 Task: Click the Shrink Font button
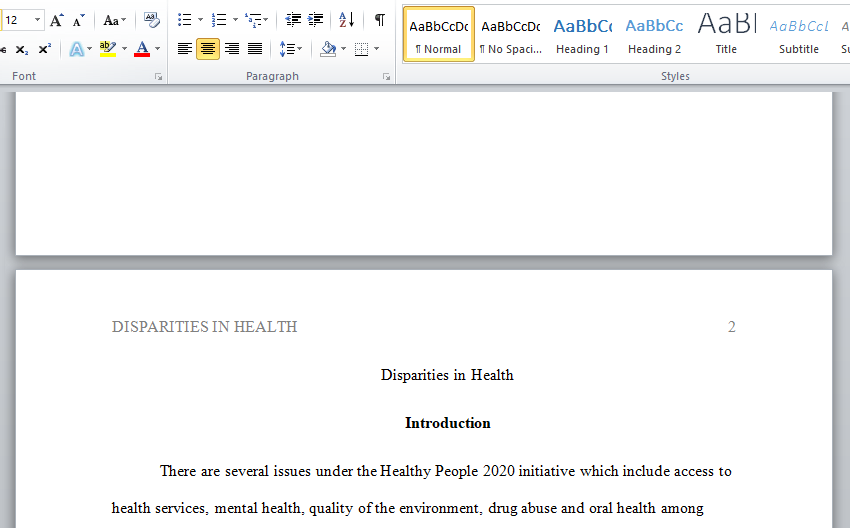pyautogui.click(x=79, y=21)
